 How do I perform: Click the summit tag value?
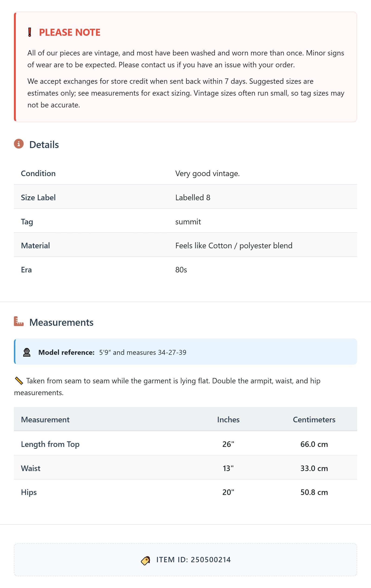tap(188, 222)
